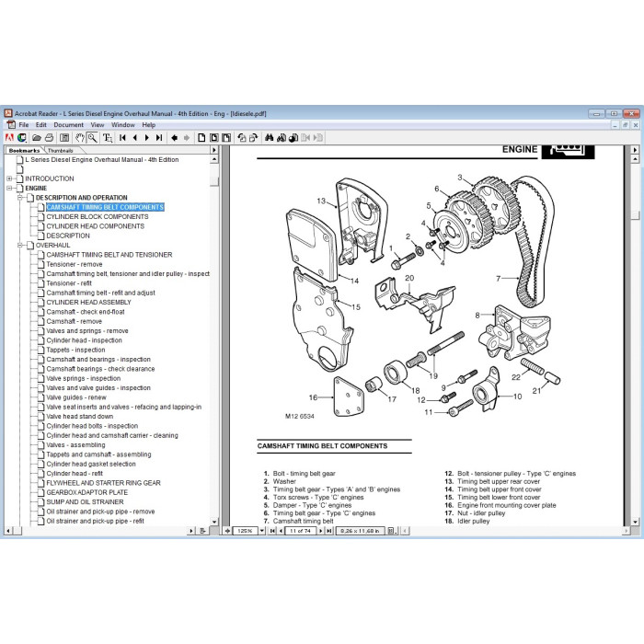Open Cylinder head gasket selection bookmark
This screenshot has height=644, width=644.
pyautogui.click(x=91, y=464)
